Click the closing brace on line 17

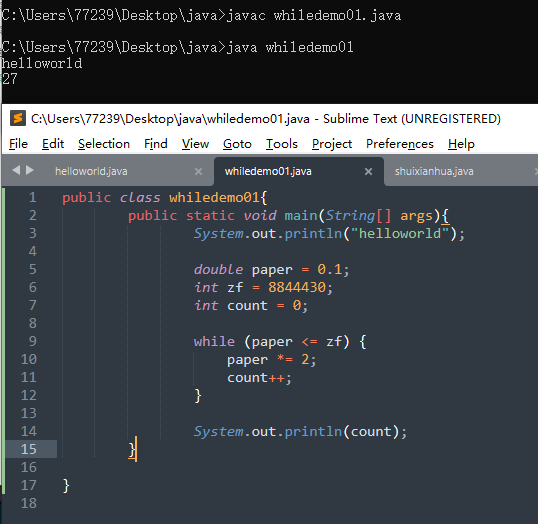[x=66, y=486]
